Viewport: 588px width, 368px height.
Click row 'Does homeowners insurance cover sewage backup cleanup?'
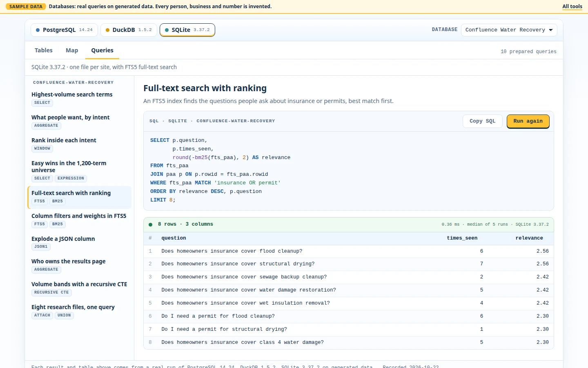coord(349,277)
